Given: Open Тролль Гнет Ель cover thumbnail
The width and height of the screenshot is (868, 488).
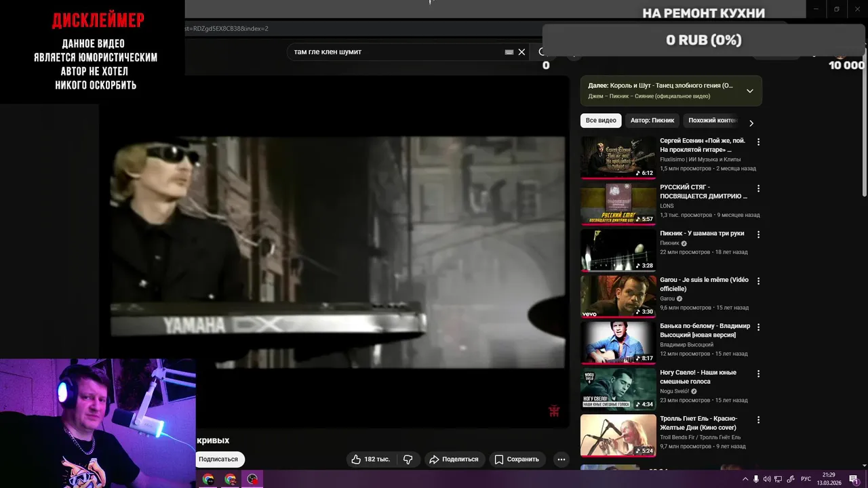Looking at the screenshot, I should (618, 435).
